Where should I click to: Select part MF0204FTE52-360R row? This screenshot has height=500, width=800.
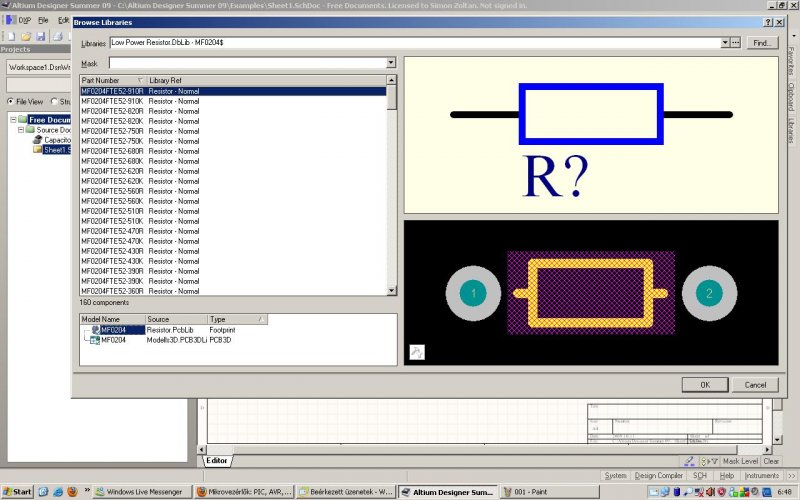(233, 291)
